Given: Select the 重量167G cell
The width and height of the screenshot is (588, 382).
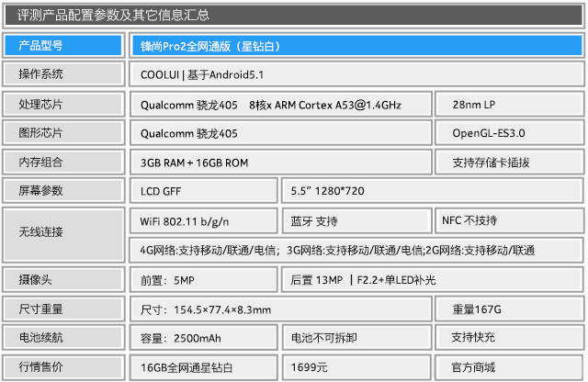Looking at the screenshot, I should [x=508, y=309].
